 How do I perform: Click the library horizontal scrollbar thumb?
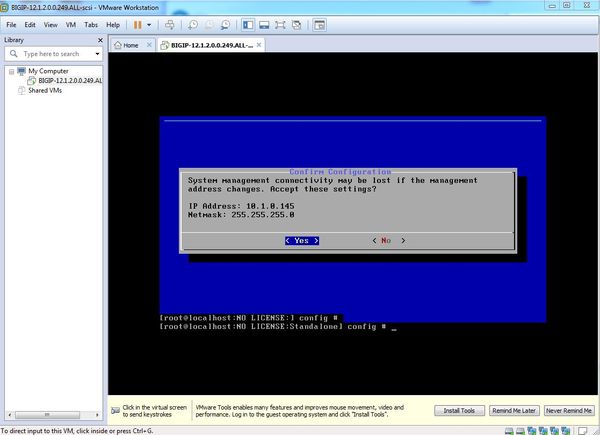(47, 415)
